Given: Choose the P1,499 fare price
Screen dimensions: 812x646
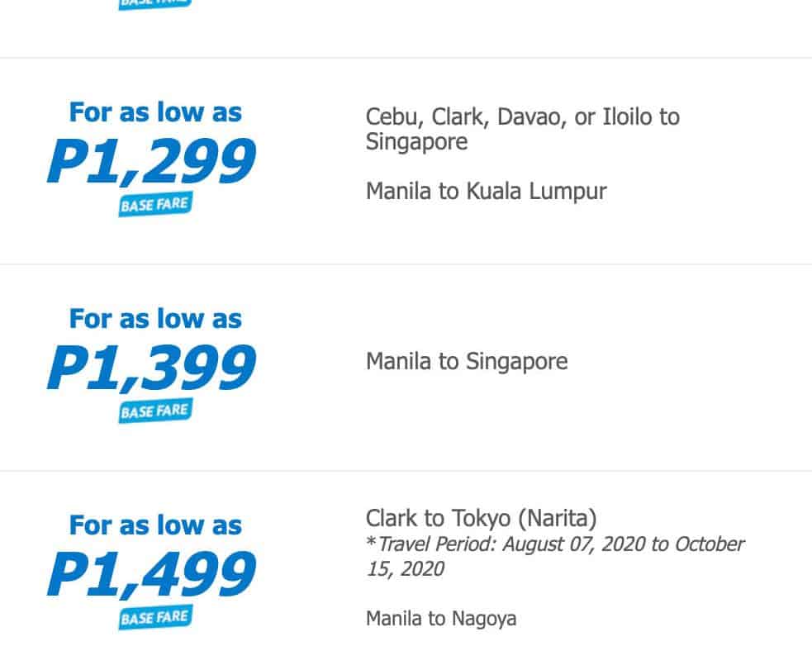Looking at the screenshot, I should pos(152,575).
